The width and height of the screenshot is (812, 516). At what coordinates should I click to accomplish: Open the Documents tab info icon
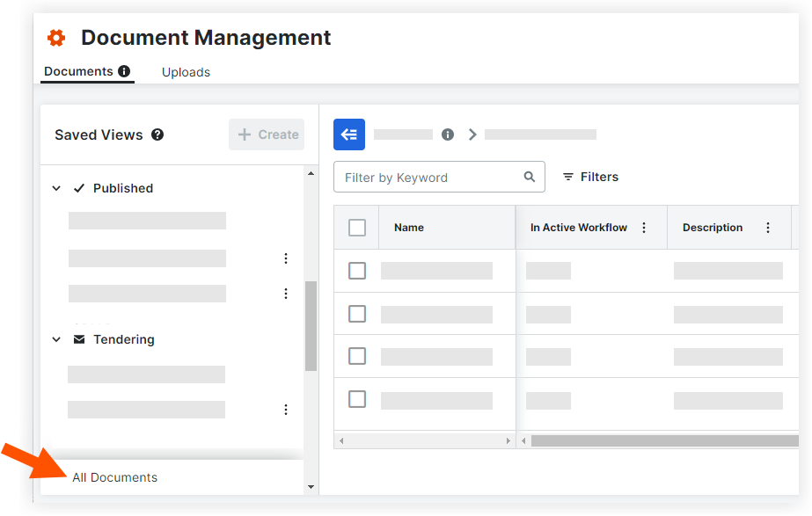tap(124, 71)
